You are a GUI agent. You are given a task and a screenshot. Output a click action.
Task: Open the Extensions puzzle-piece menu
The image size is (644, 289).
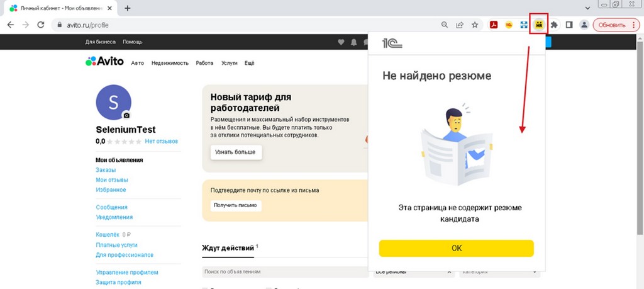click(554, 25)
